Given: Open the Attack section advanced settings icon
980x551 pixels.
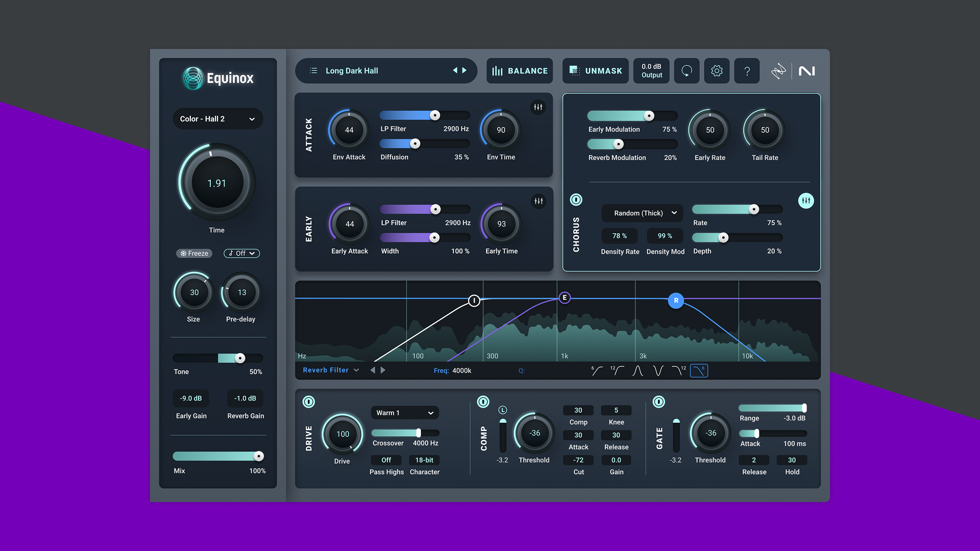Looking at the screenshot, I should [x=538, y=107].
